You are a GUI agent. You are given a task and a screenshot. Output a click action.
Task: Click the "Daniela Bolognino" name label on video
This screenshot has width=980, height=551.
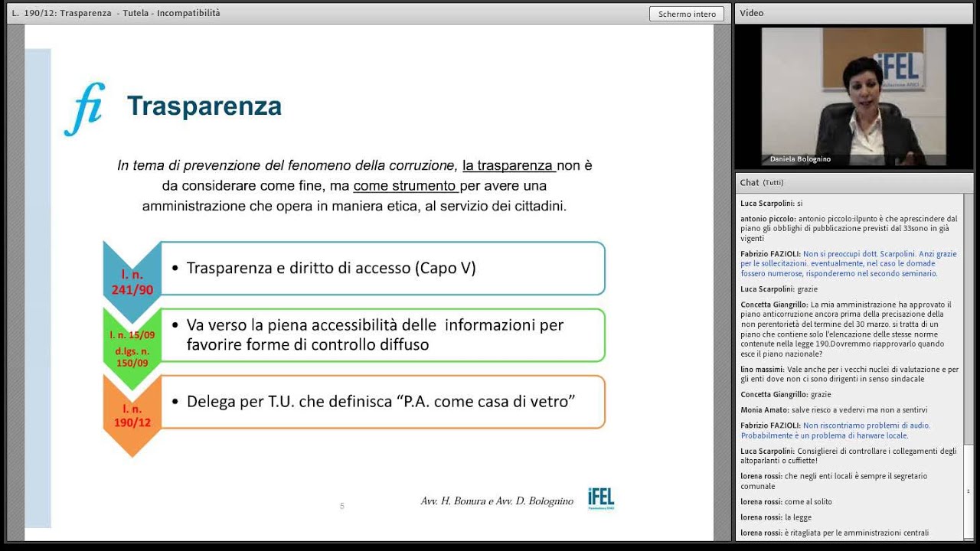[800, 159]
